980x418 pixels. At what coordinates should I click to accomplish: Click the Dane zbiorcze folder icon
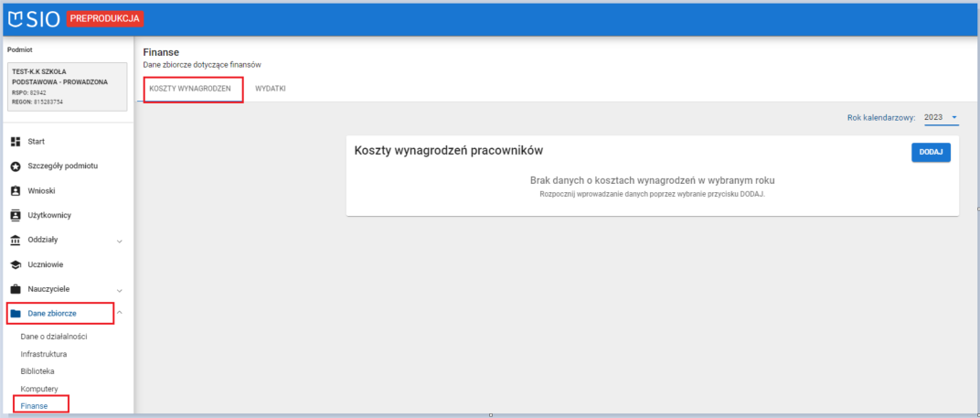[x=16, y=314]
